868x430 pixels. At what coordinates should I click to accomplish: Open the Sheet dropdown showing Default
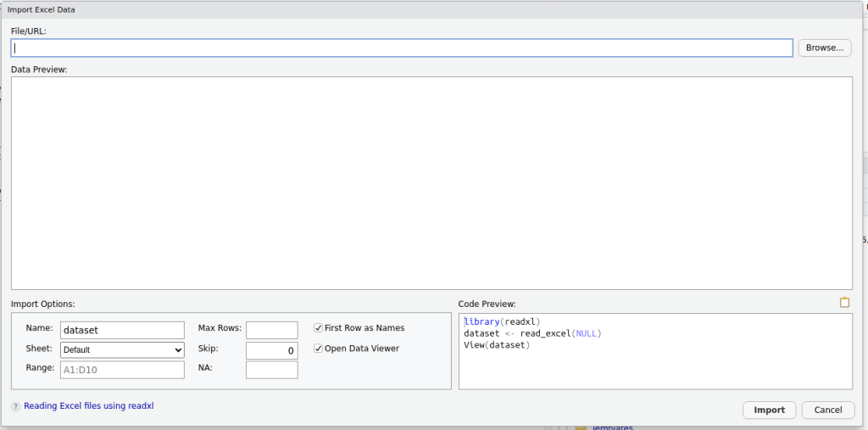point(122,349)
